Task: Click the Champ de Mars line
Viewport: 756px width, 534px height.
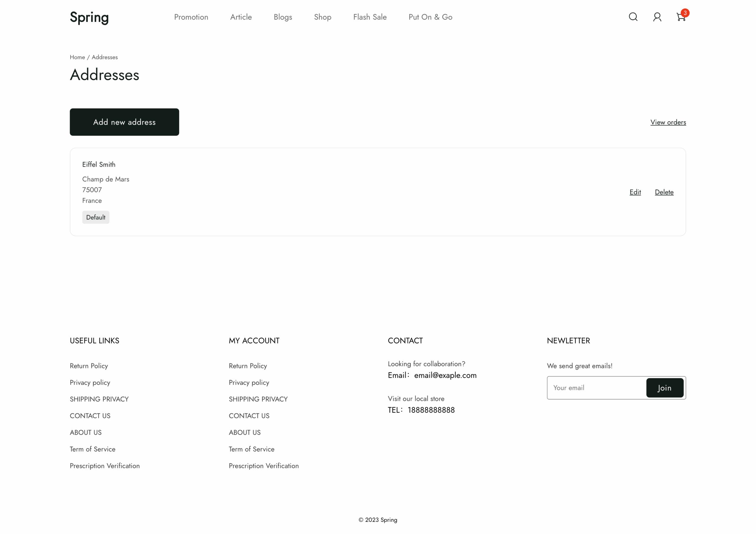Action: (106, 179)
